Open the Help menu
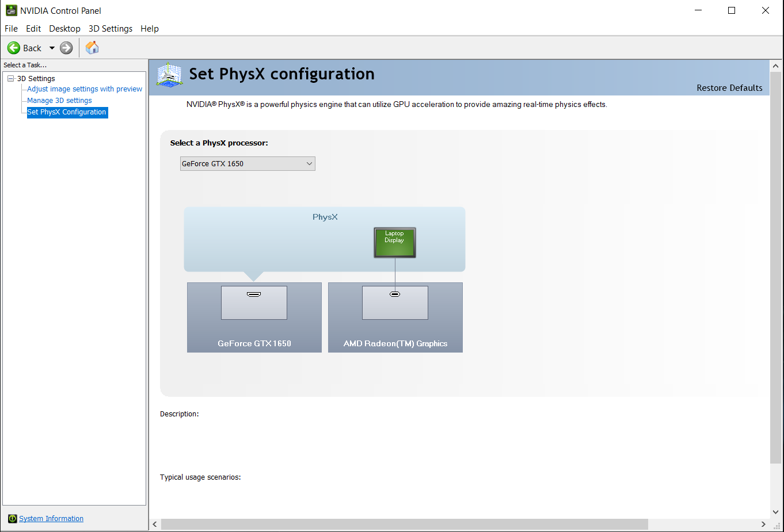 tap(150, 29)
